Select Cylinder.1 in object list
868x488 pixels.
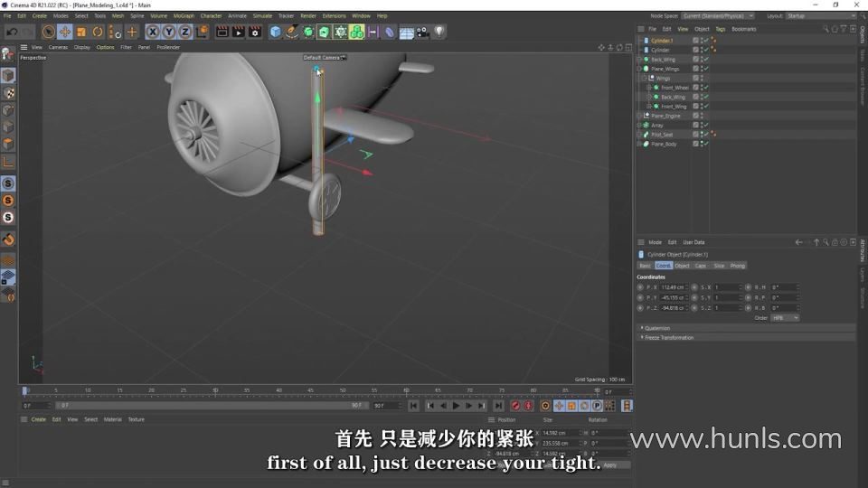(662, 41)
